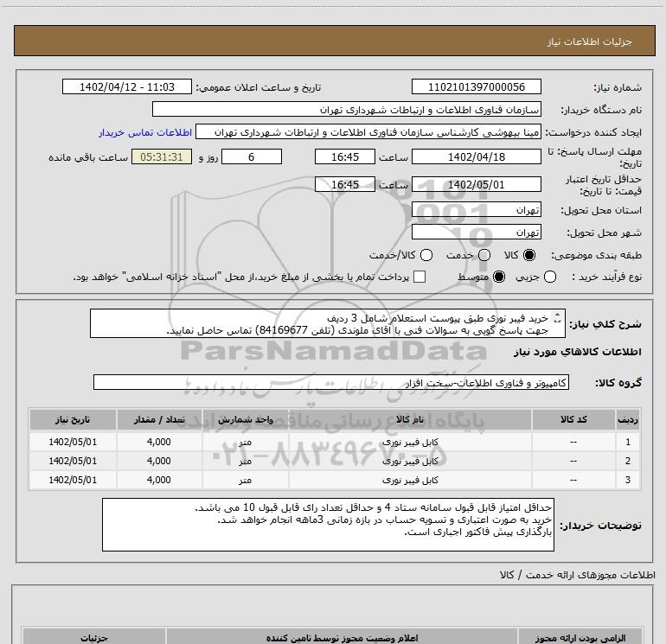This screenshot has width=666, height=644.
Task: Click the ردیف column header
Action: click(x=628, y=419)
